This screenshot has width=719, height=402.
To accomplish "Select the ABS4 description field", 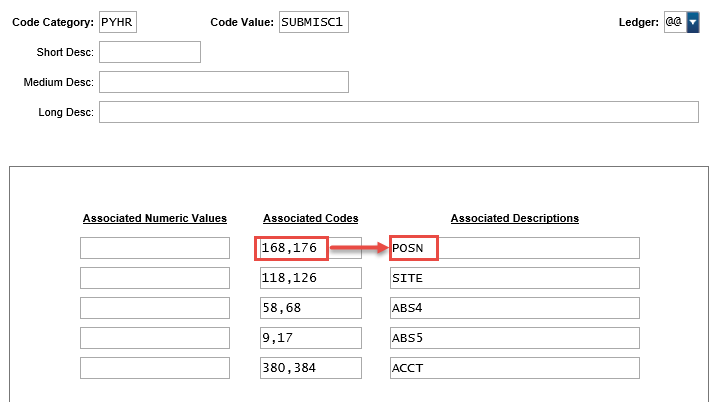I will tap(514, 308).
